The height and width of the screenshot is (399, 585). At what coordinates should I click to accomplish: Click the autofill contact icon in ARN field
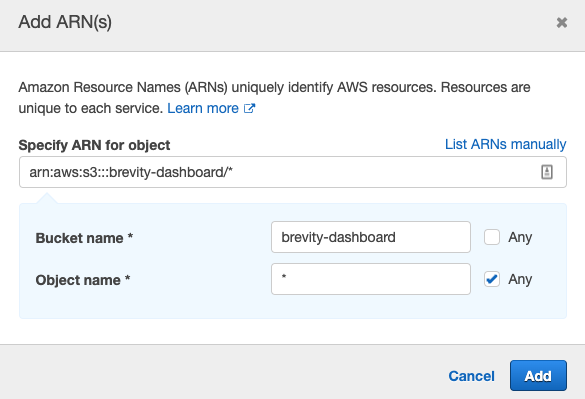[547, 172]
